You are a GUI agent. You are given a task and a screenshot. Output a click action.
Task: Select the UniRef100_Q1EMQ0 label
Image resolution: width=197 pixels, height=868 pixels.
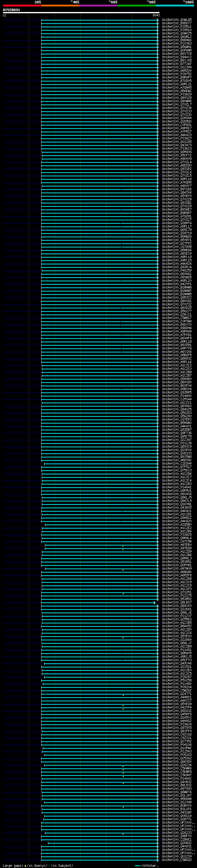pos(177,121)
